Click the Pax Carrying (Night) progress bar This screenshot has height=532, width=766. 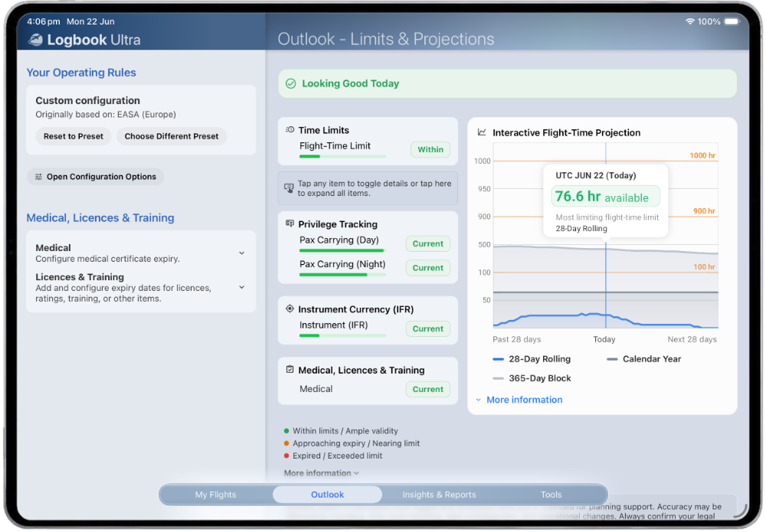pos(343,275)
